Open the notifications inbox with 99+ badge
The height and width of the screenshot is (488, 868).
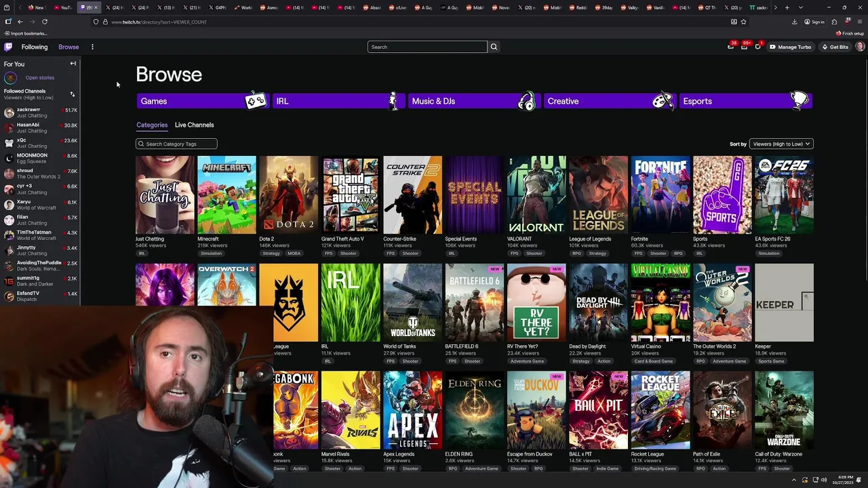[x=744, y=47]
